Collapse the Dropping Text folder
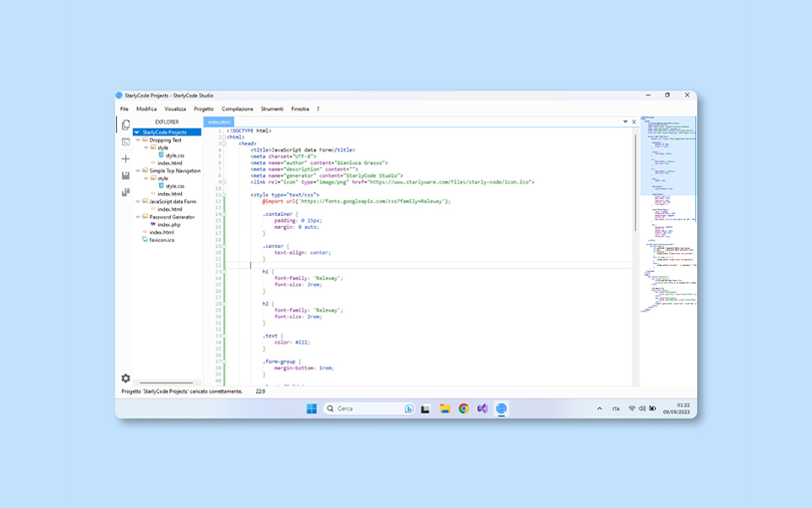This screenshot has width=812, height=508. tap(138, 140)
